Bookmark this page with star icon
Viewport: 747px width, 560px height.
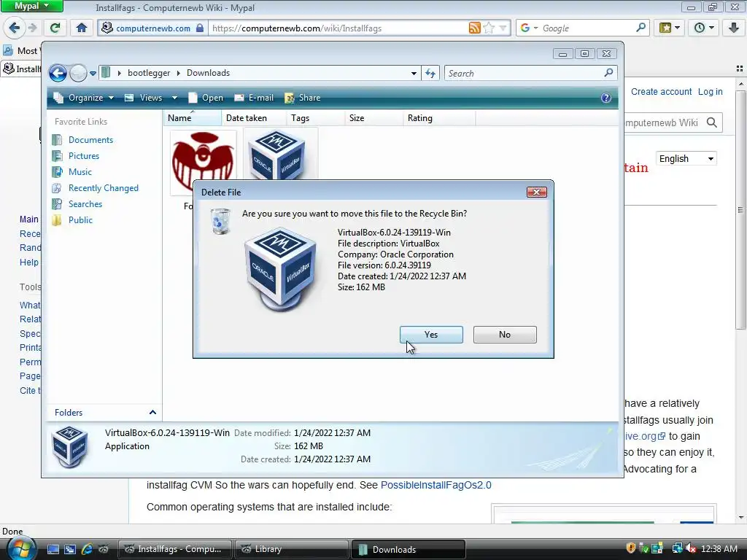pos(489,28)
